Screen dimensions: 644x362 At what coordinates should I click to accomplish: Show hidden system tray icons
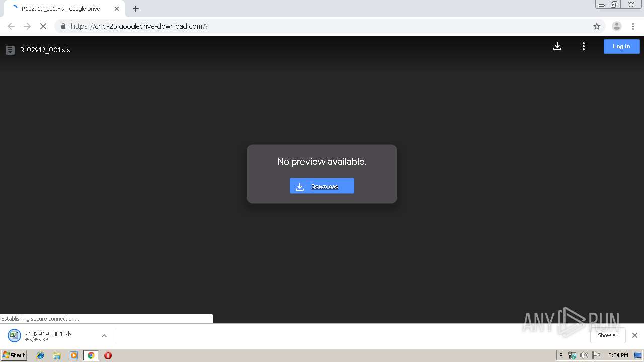[561, 355]
